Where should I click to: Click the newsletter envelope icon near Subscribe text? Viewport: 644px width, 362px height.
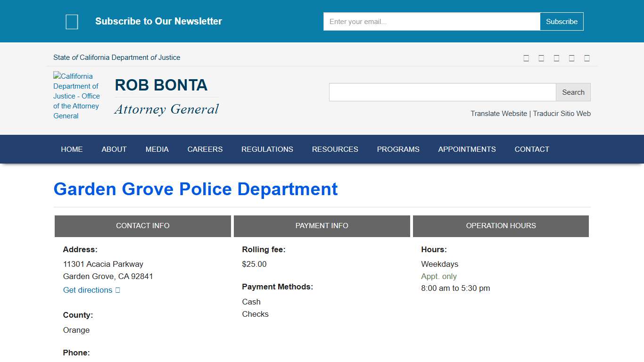pyautogui.click(x=72, y=21)
